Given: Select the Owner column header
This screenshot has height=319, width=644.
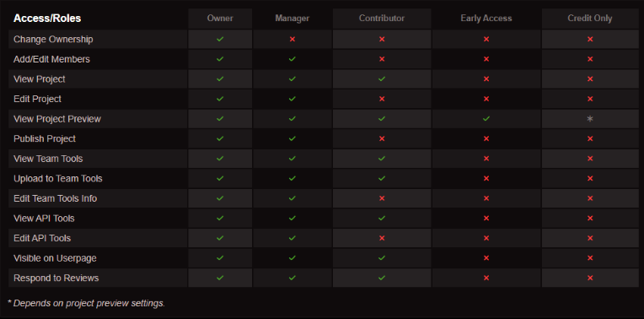Looking at the screenshot, I should 220,19.
